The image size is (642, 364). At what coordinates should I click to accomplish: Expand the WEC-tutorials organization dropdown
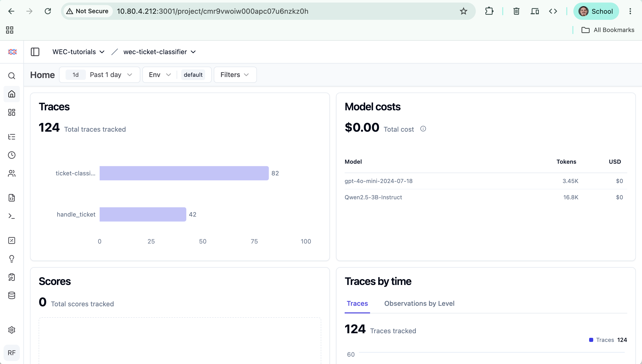point(78,52)
